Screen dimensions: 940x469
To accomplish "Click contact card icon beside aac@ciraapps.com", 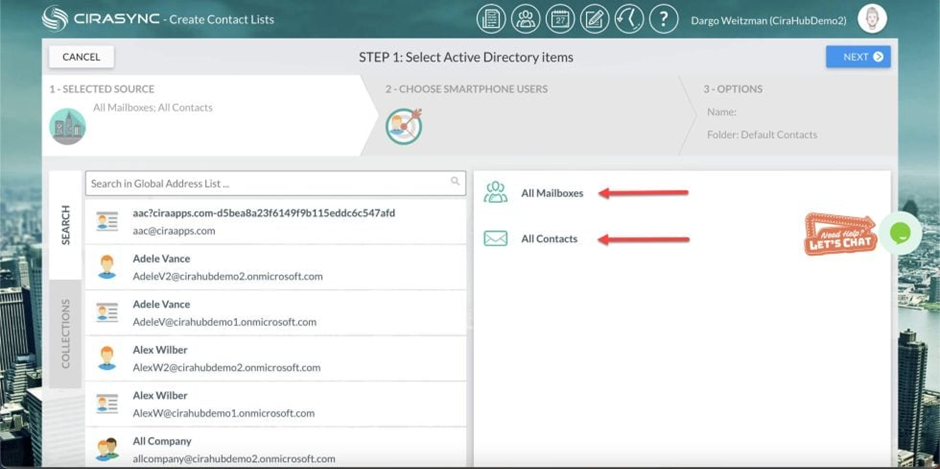I will [x=107, y=221].
